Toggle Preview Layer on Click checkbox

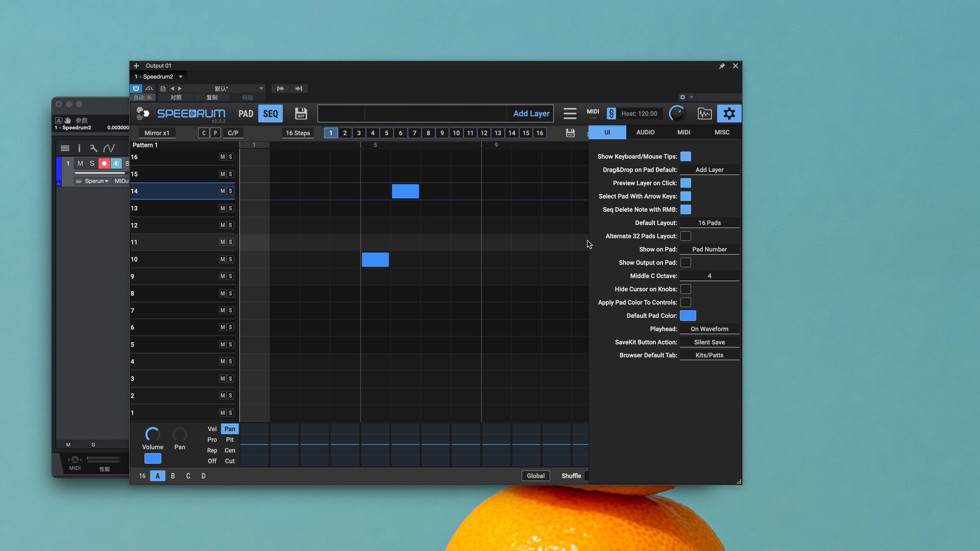tap(685, 183)
